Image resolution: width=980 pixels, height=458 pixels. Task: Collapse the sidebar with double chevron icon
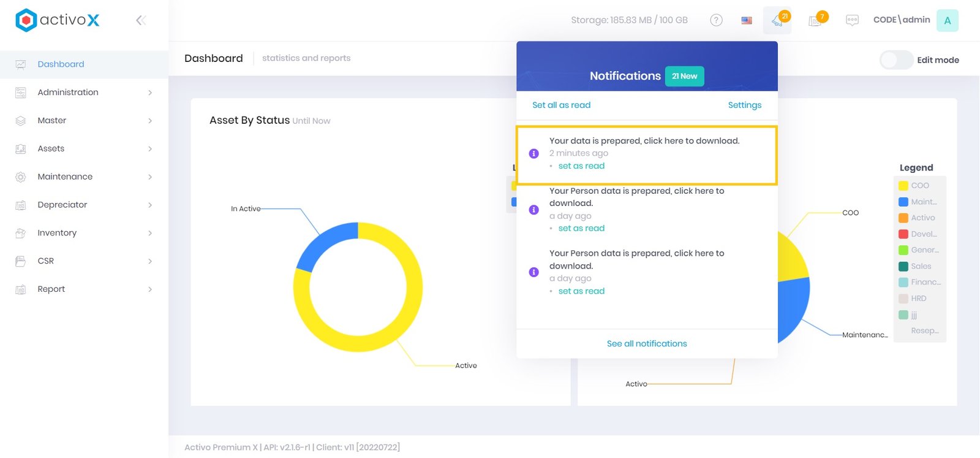coord(141,20)
